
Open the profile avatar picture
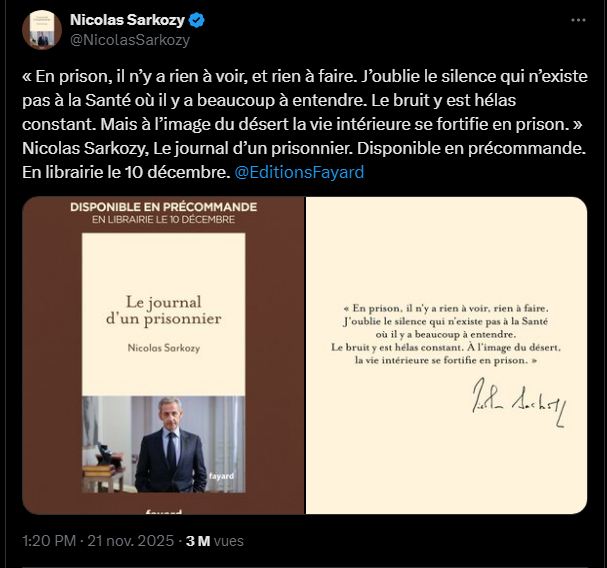point(42,30)
